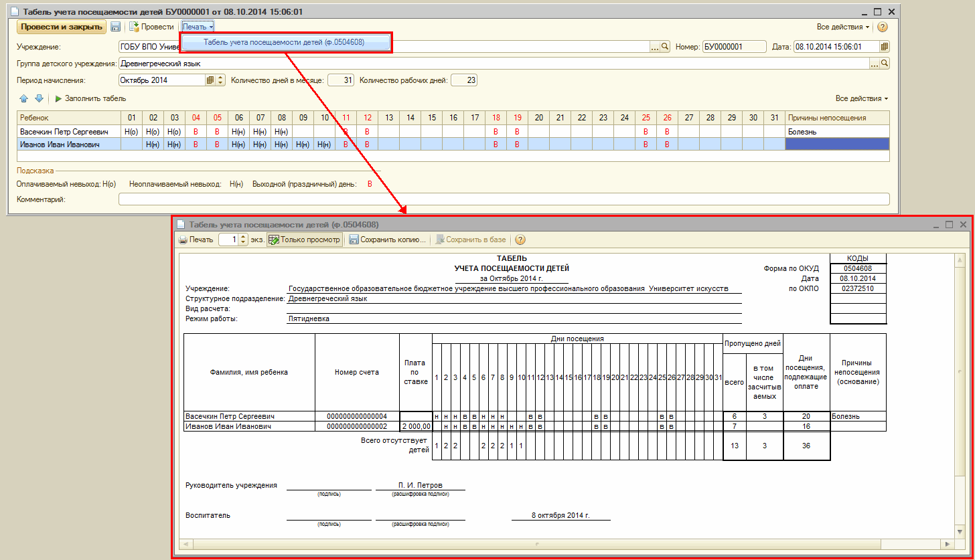Click Сохранить копию in the print form

387,240
